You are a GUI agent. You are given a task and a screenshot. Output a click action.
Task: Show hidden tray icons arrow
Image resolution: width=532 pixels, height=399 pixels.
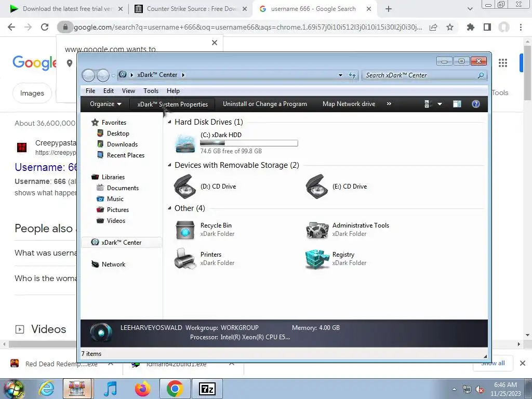coord(454,390)
